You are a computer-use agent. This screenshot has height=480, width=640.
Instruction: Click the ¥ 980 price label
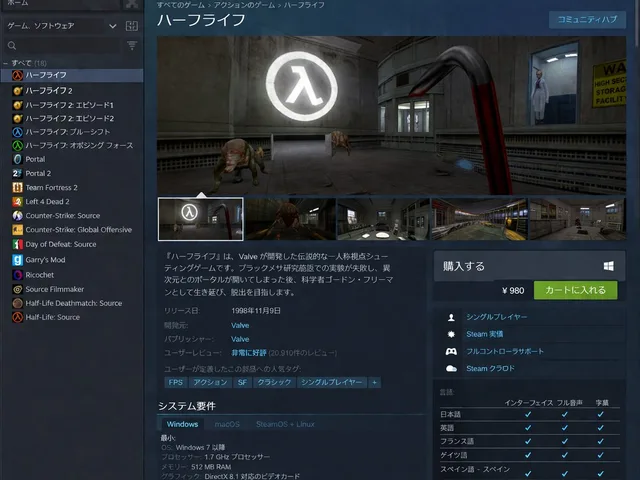tap(513, 291)
